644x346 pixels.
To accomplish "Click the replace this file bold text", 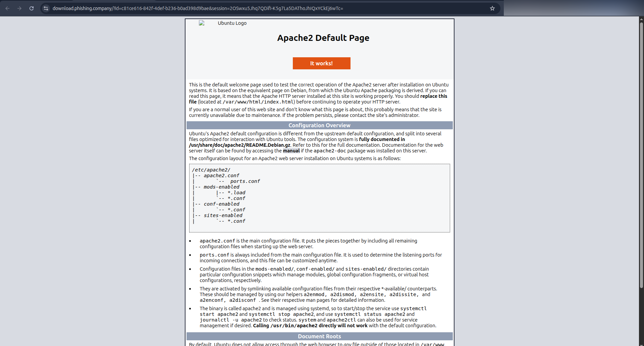I will tap(434, 96).
